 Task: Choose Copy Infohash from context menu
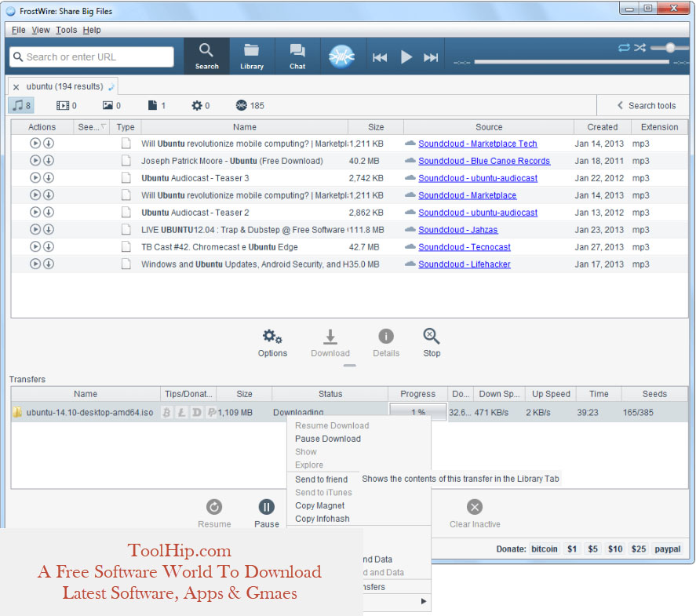click(x=322, y=519)
